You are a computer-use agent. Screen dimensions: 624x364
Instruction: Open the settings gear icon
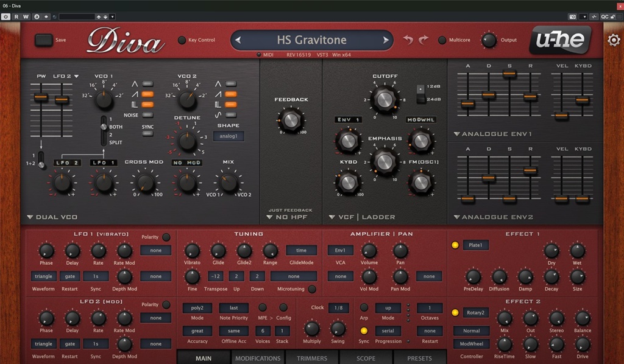(614, 40)
